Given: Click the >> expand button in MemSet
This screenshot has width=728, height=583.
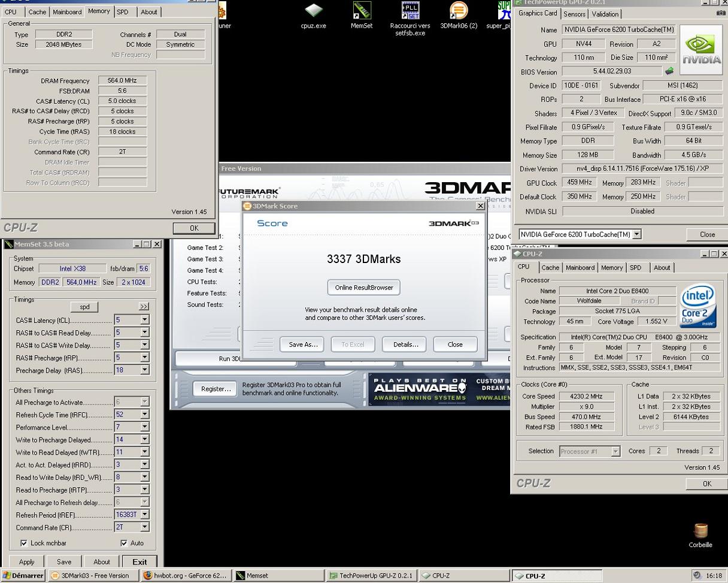Looking at the screenshot, I should coord(144,307).
